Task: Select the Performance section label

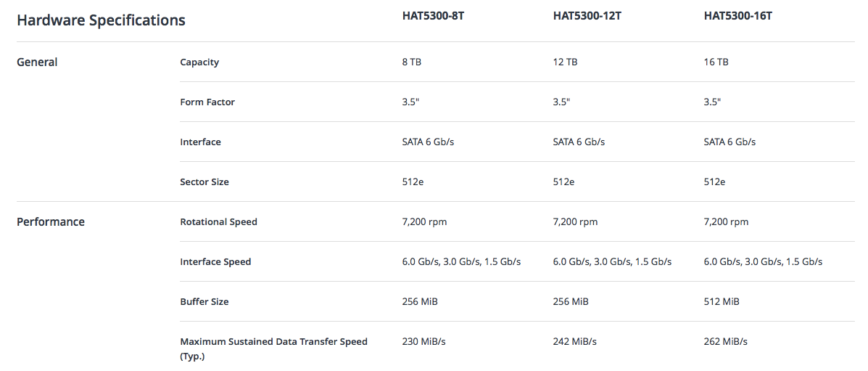Action: [x=50, y=222]
